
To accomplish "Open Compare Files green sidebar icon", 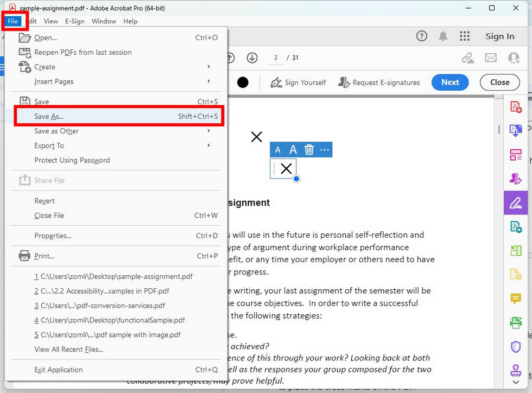I will pos(516,251).
